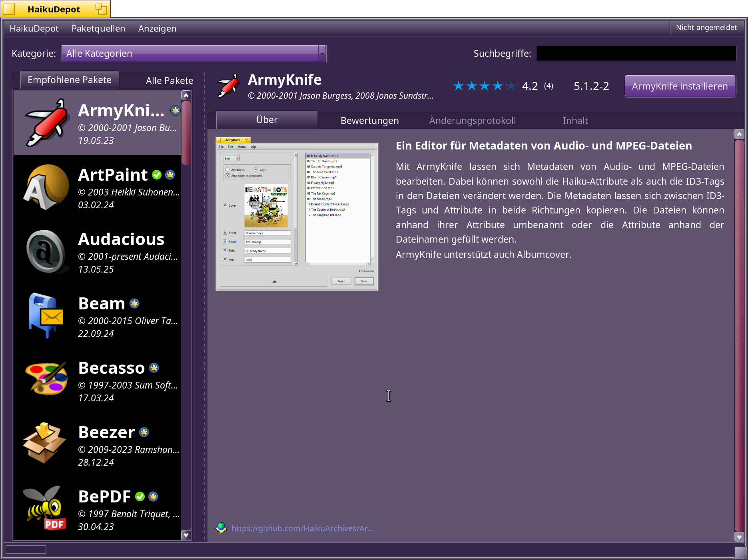Image resolution: width=748 pixels, height=560 pixels.
Task: Click the Nicht angemeldet login button
Action: click(706, 28)
